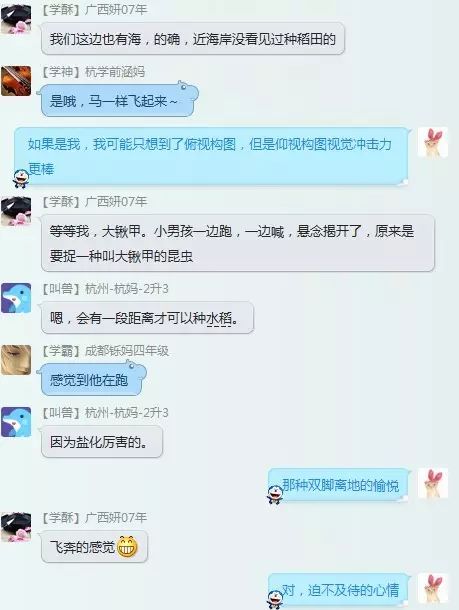Click the dolphin avatar beside 嗯，会有一段距离才可以种水稻
The image size is (459, 610).
pyautogui.click(x=16, y=298)
